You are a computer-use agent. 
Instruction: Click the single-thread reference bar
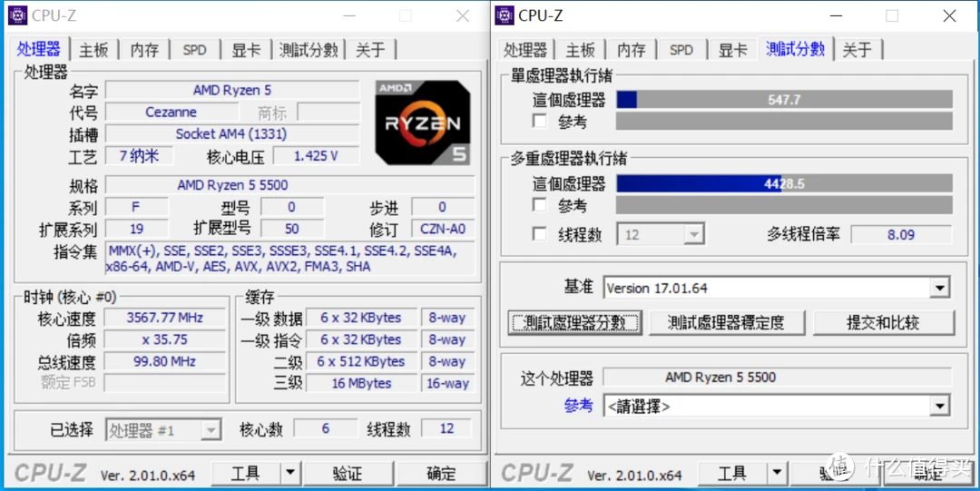(x=784, y=121)
